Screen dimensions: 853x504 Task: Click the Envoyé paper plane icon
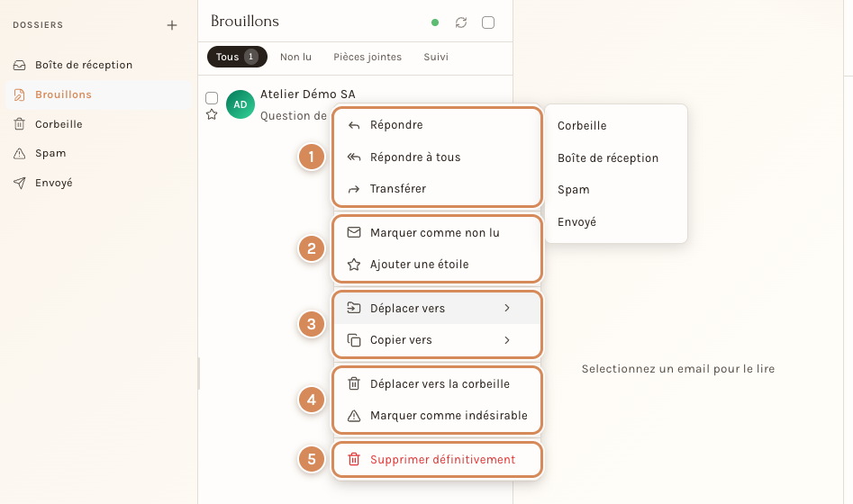pyautogui.click(x=20, y=183)
